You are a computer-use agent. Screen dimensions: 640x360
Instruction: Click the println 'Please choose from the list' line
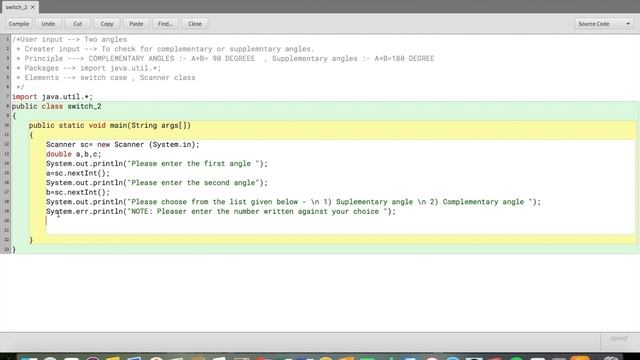pos(293,202)
